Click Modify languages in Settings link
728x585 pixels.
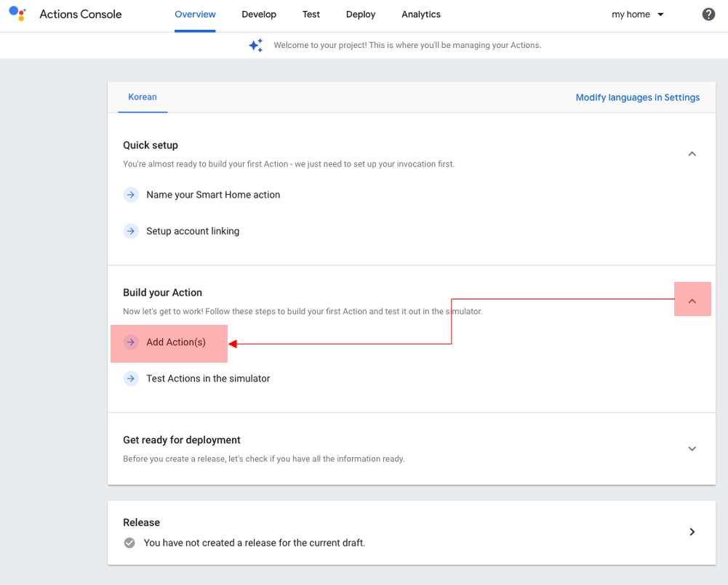[638, 97]
